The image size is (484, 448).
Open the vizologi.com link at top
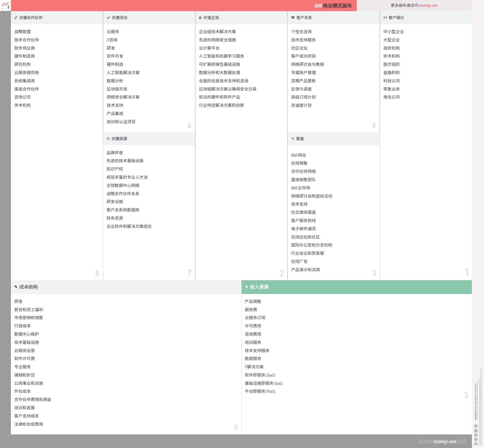tap(428, 5)
